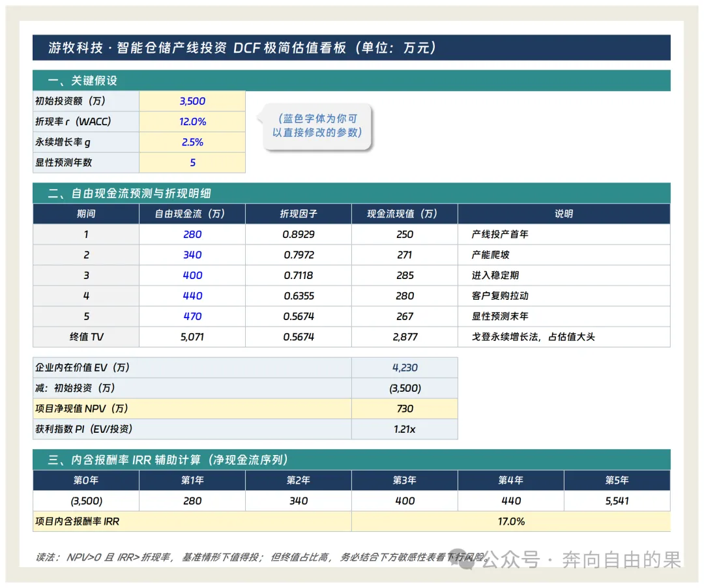Select the "折现率 r (WACC)" label cell
This screenshot has width=704, height=588.
(x=86, y=122)
